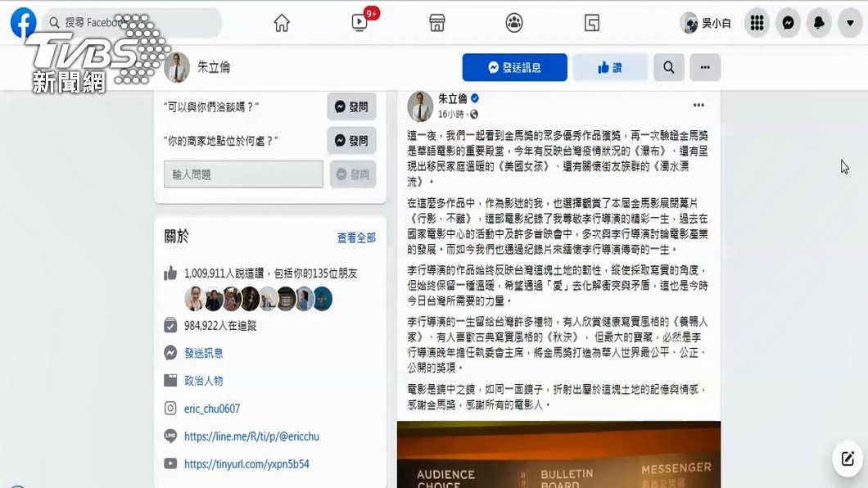Click the Instagram icon beside eric_chu0607
Image resolution: width=868 pixels, height=488 pixels.
coord(170,409)
